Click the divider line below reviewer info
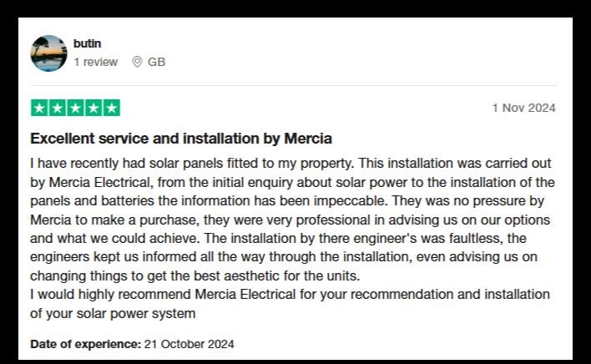Viewport: 591px width, 364px height. tap(293, 85)
